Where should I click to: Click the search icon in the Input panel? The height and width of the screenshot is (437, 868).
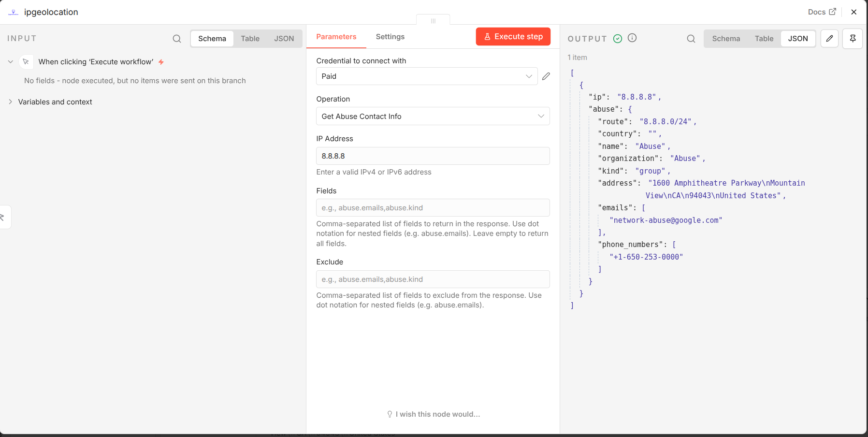[177, 39]
